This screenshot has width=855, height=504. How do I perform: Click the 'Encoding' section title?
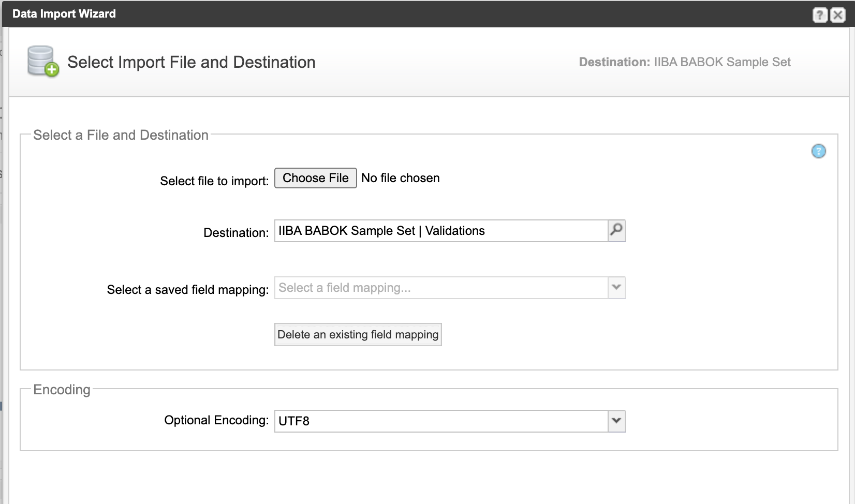(62, 390)
